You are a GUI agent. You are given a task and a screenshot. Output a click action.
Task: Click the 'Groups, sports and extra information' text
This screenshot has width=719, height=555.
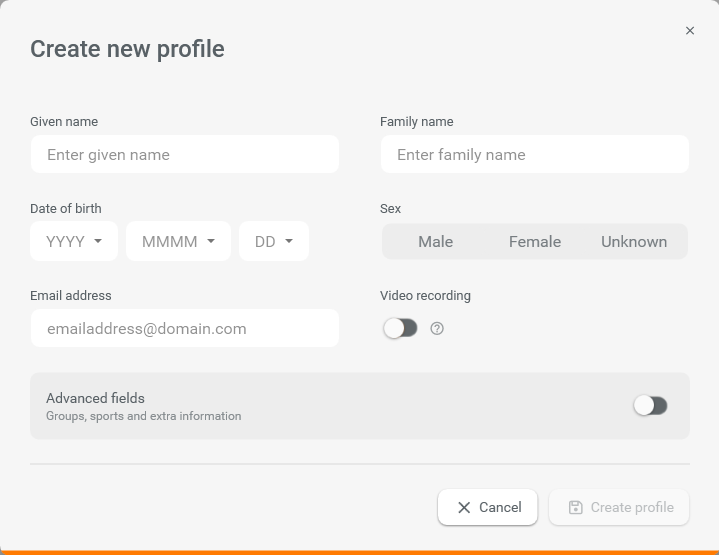pos(144,416)
